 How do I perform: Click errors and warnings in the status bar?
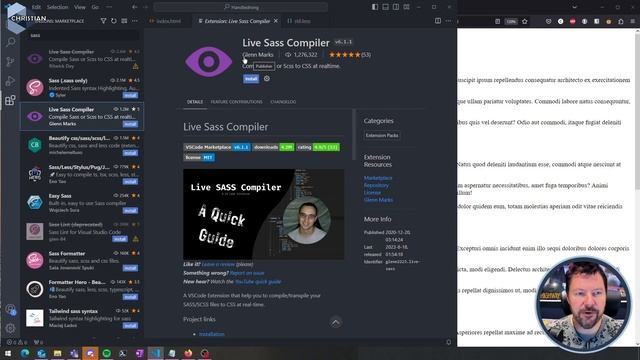[17, 342]
